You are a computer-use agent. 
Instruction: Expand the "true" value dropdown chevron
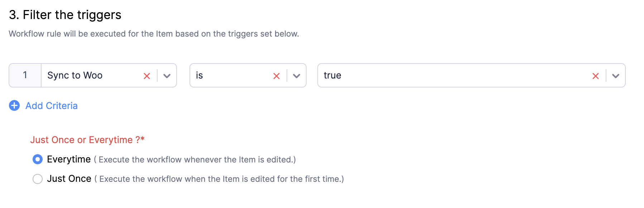[x=616, y=76]
